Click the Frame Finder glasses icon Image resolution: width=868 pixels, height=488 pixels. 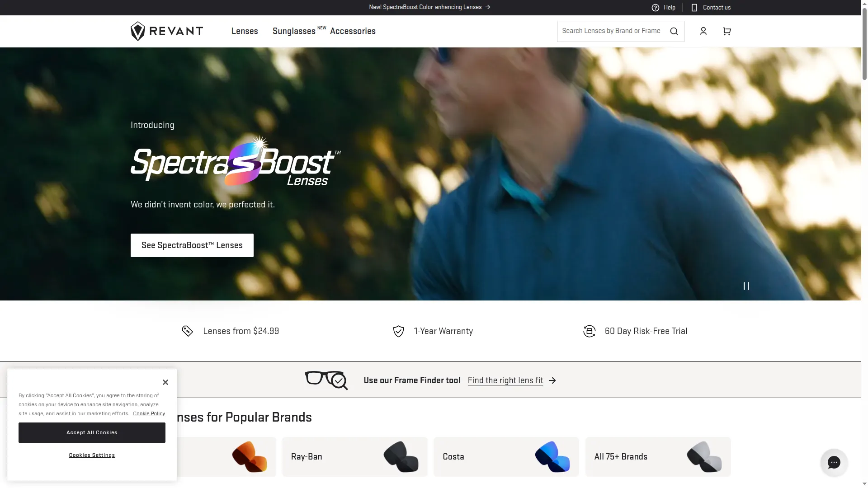(326, 380)
